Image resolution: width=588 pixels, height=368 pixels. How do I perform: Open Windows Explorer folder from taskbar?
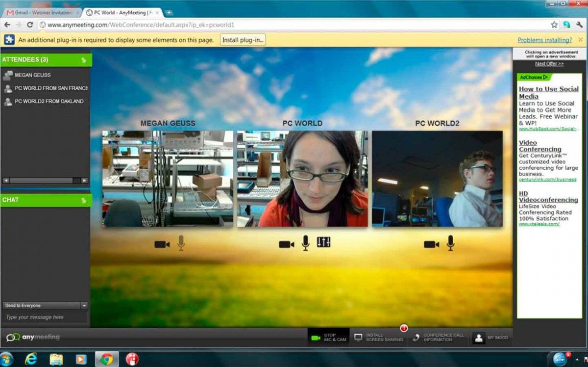56,359
